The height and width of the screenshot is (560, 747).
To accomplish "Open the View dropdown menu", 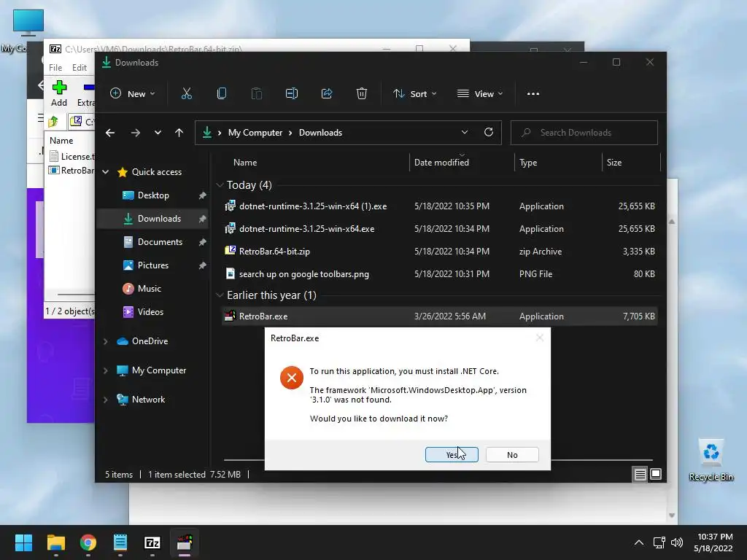I will 480,94.
